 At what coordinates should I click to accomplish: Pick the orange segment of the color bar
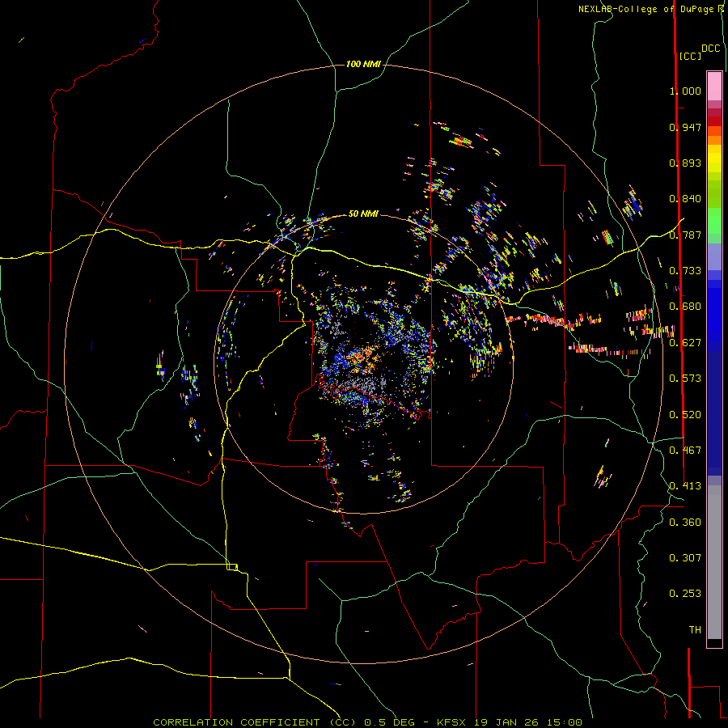pyautogui.click(x=714, y=140)
